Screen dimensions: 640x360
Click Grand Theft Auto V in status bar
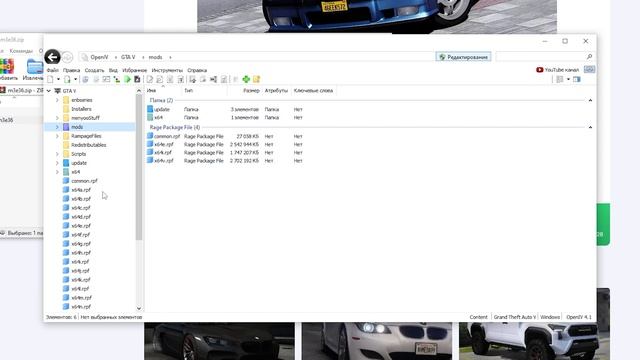(514, 317)
